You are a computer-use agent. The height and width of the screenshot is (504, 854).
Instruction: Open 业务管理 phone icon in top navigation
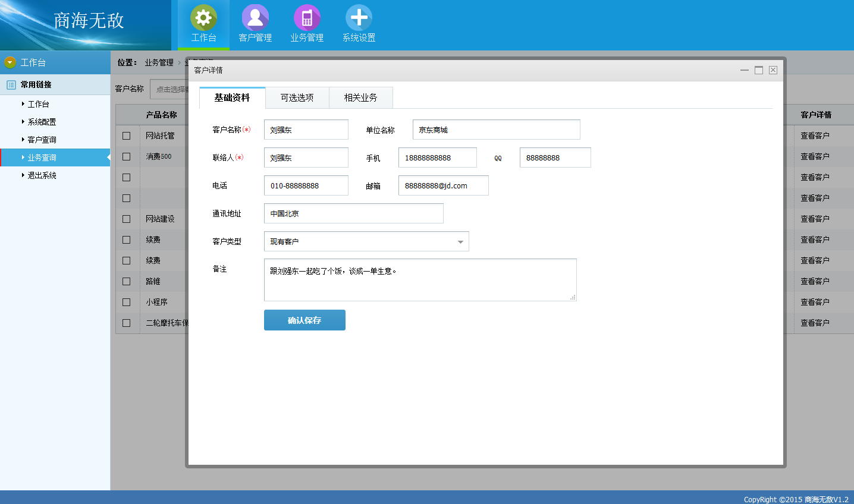point(307,18)
